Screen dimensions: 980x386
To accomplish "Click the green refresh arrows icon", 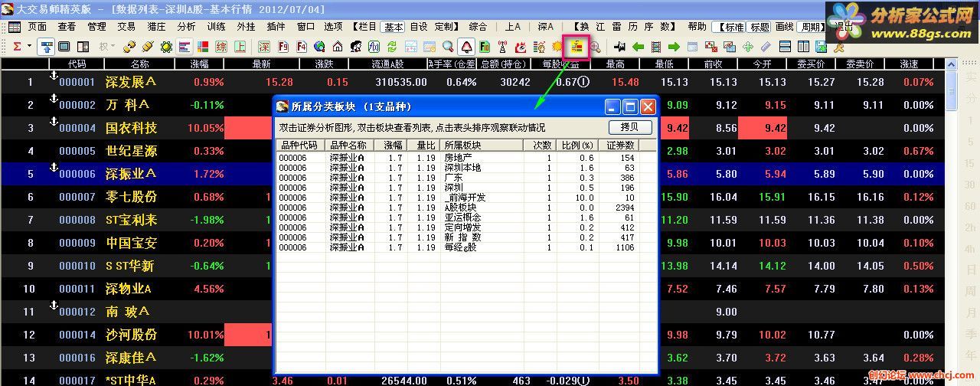I will (393, 46).
